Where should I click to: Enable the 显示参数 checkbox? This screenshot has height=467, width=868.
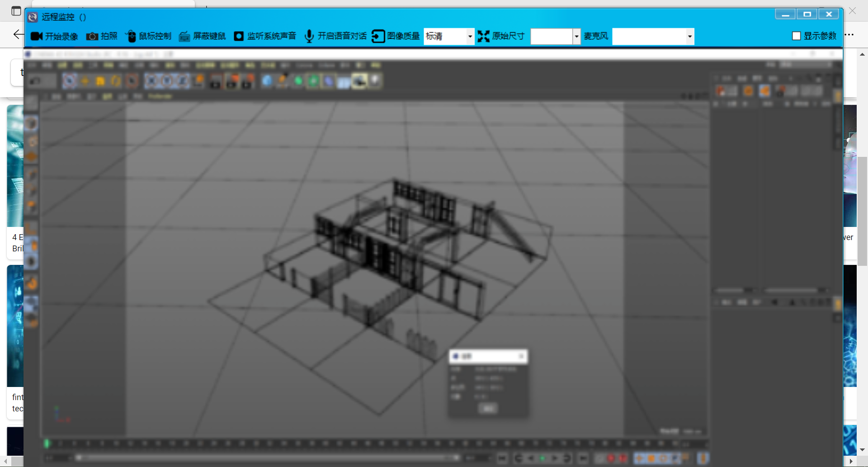[x=797, y=36]
